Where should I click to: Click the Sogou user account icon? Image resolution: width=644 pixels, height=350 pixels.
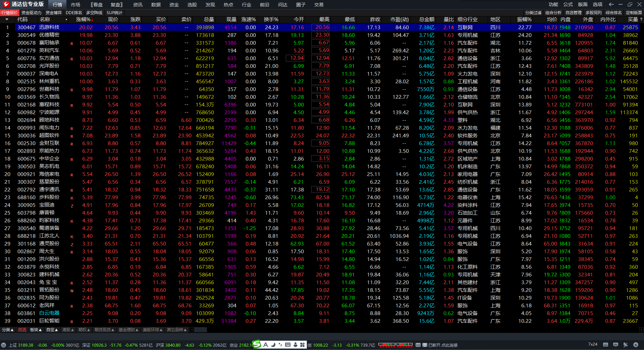pos(295,345)
